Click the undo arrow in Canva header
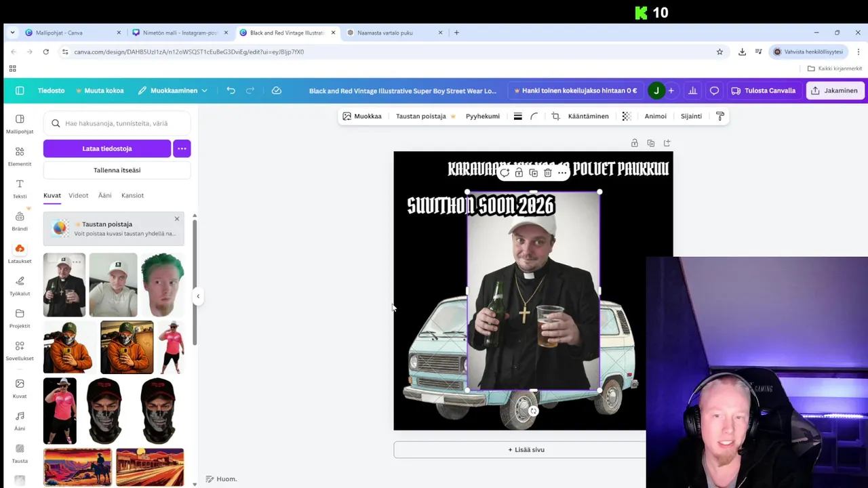The image size is (868, 488). pos(231,90)
